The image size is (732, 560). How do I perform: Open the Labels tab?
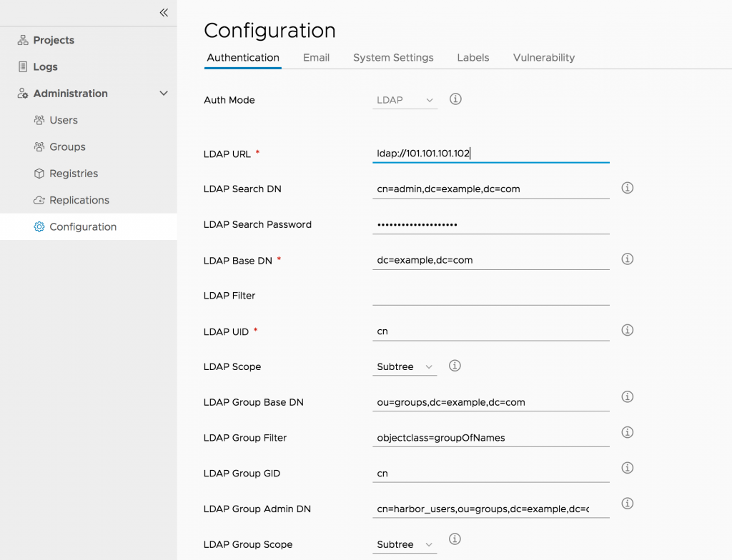473,58
